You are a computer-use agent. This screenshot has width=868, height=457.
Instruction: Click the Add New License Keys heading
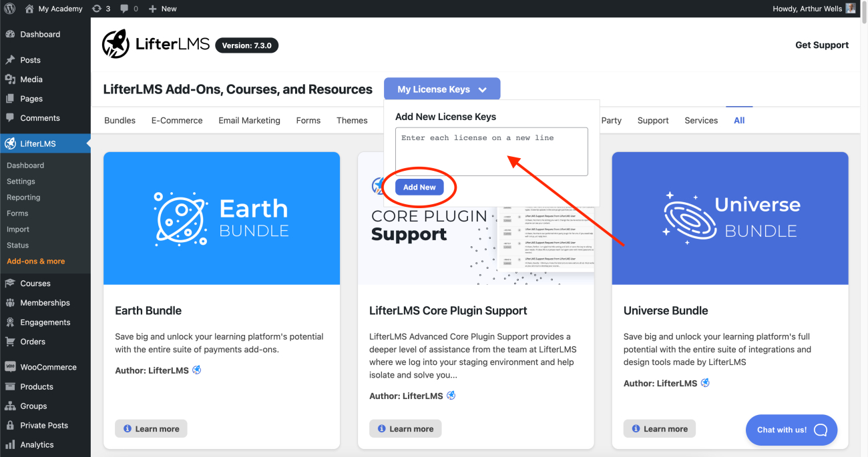pos(445,117)
